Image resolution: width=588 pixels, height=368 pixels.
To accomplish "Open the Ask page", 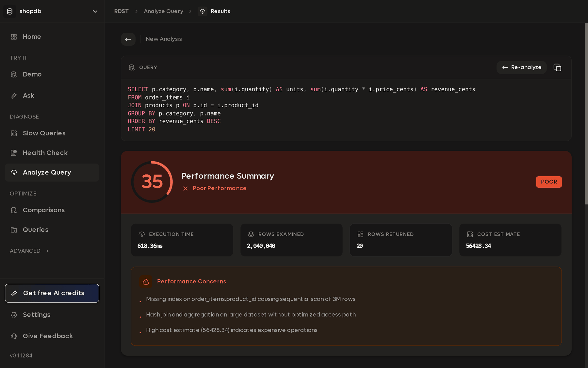I will [x=52, y=96].
